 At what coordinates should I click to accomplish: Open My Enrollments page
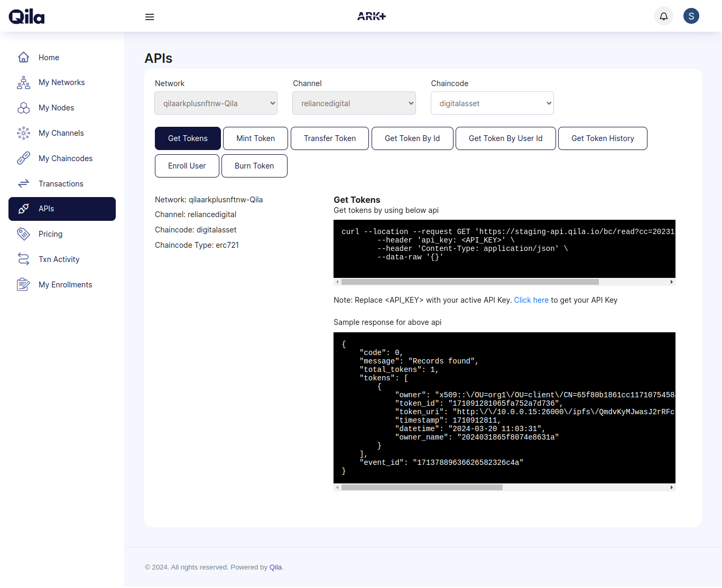[x=62, y=284]
